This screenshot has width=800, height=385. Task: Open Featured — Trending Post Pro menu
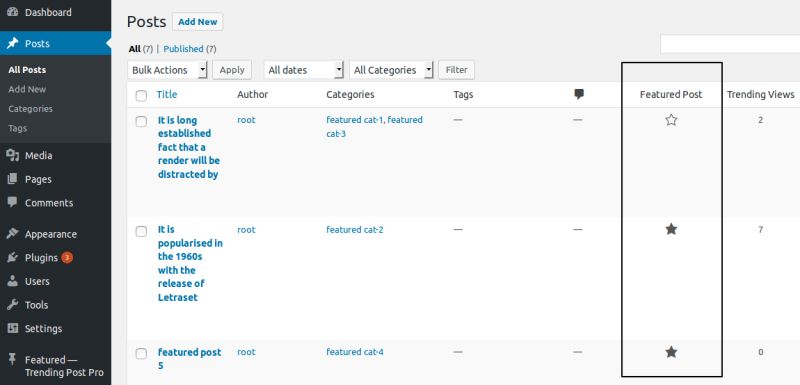(55, 366)
